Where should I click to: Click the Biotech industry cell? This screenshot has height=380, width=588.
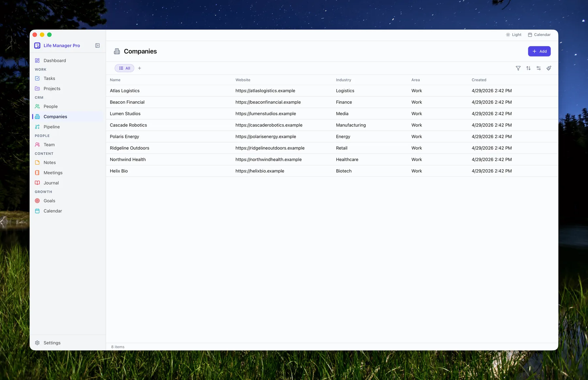tap(344, 171)
